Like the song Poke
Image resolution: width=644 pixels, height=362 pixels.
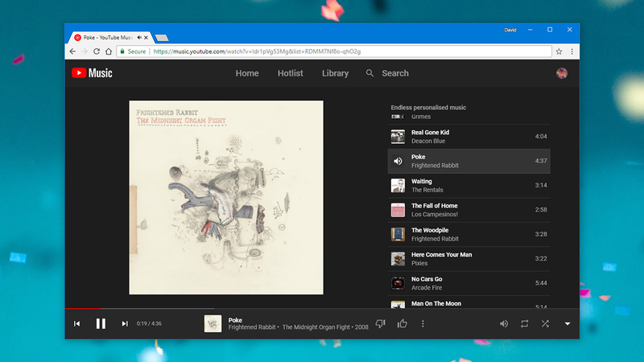coord(402,323)
